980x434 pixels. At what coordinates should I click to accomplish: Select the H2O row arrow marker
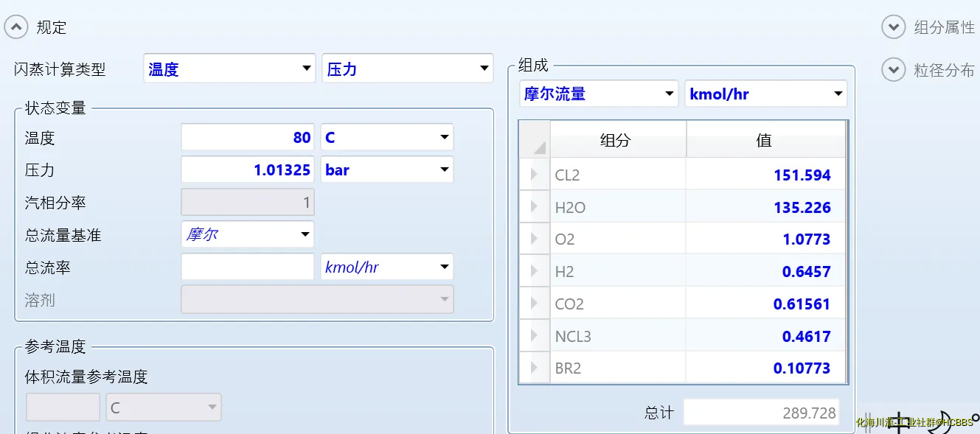[x=535, y=207]
